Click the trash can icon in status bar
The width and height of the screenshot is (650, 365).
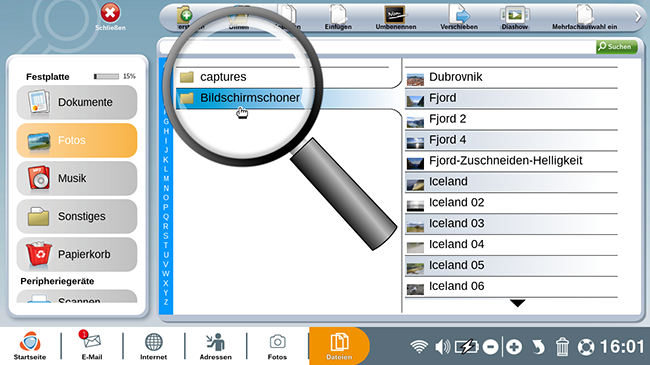tap(562, 346)
